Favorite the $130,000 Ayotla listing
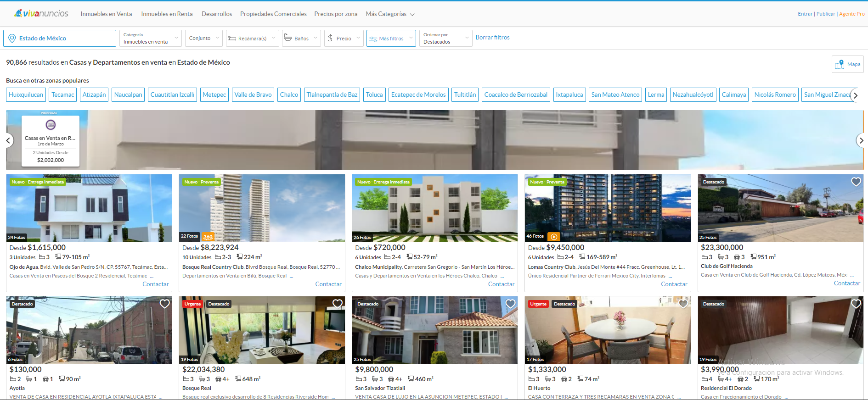Screen dimensions: 868x400 [x=165, y=304]
